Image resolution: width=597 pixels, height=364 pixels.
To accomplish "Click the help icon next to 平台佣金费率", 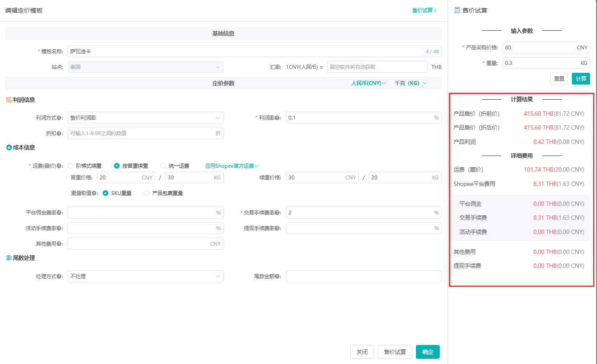I will pos(59,213).
